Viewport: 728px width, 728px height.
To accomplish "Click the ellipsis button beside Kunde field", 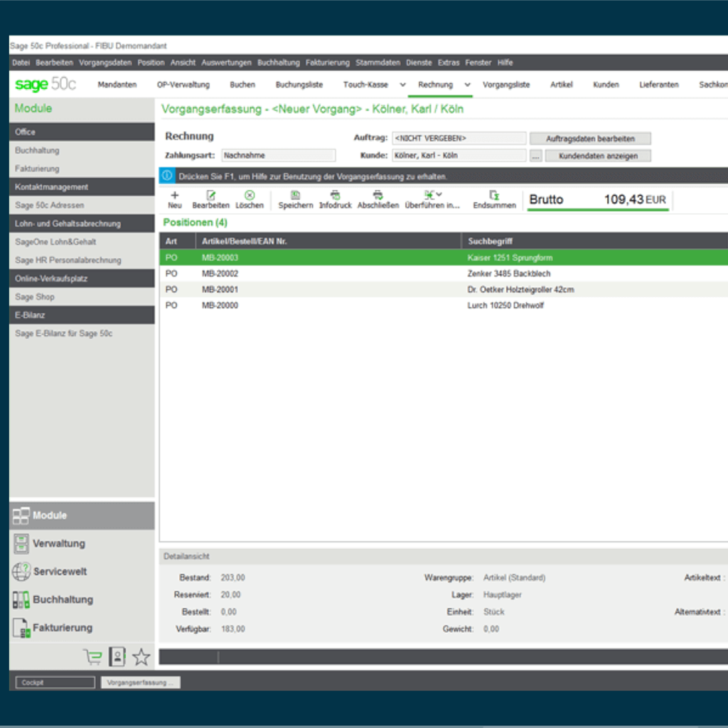I will 536,156.
